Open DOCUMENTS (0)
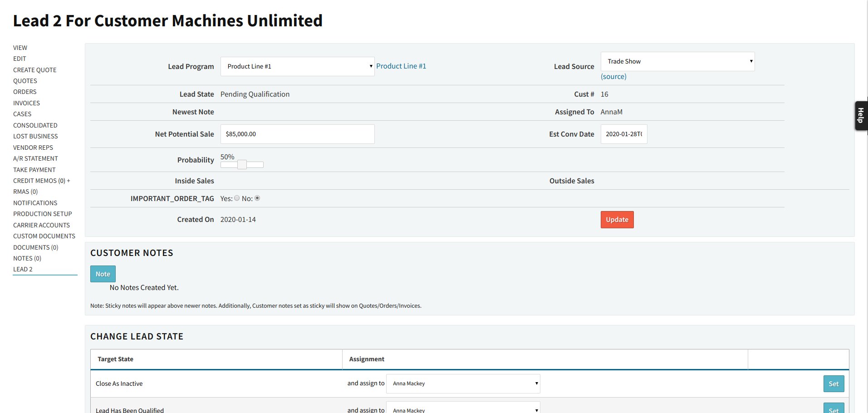The height and width of the screenshot is (413, 868). [36, 247]
